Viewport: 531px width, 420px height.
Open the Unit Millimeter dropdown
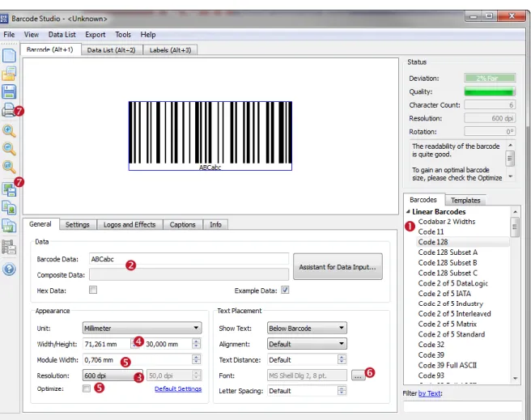point(142,328)
